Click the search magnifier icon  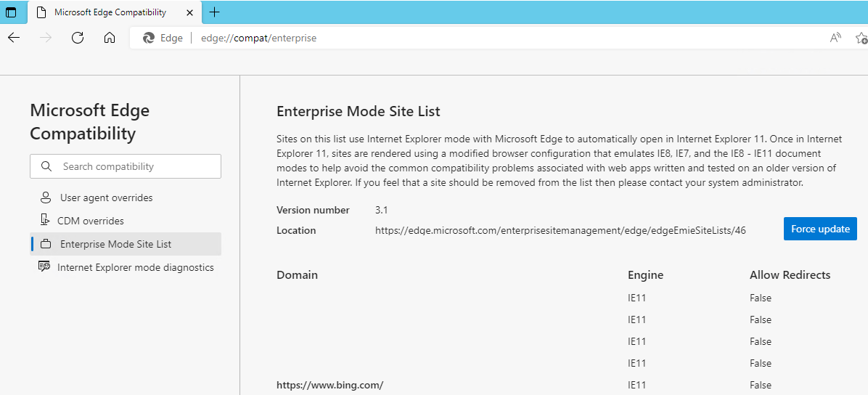pyautogui.click(x=47, y=166)
